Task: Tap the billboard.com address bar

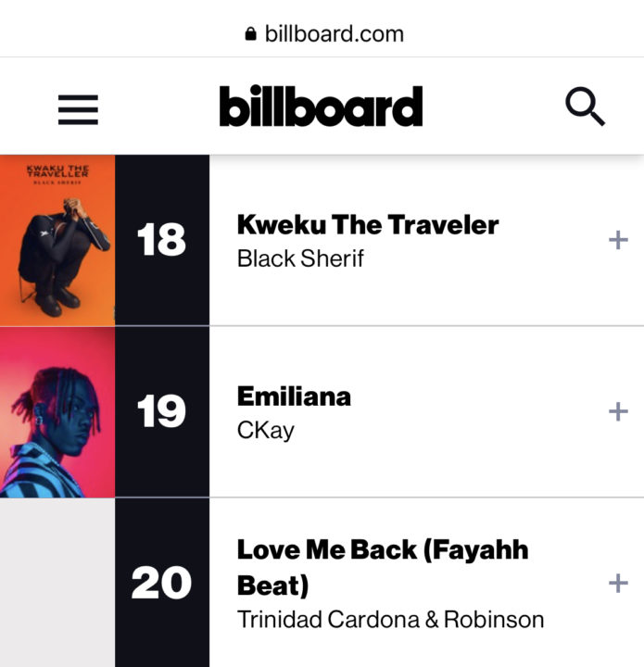Action: tap(324, 33)
